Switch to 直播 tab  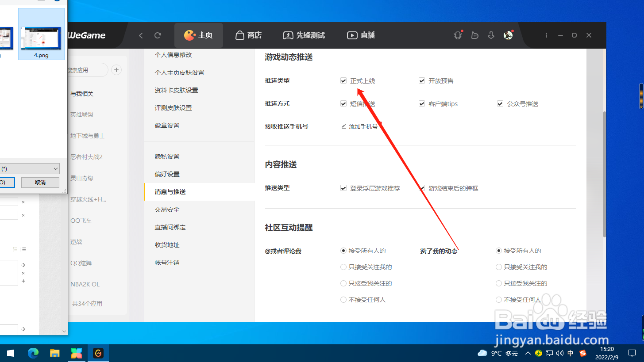361,35
